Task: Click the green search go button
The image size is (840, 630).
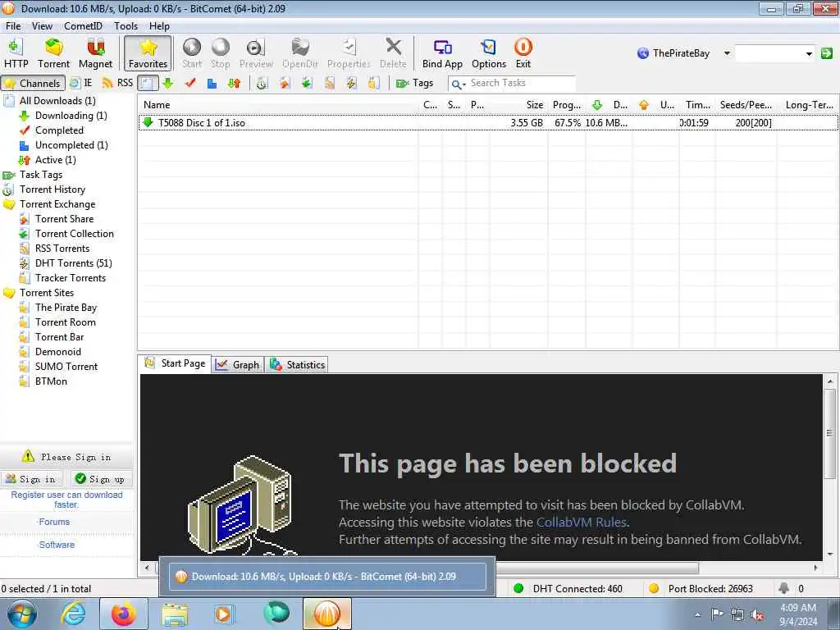Action: coord(827,53)
